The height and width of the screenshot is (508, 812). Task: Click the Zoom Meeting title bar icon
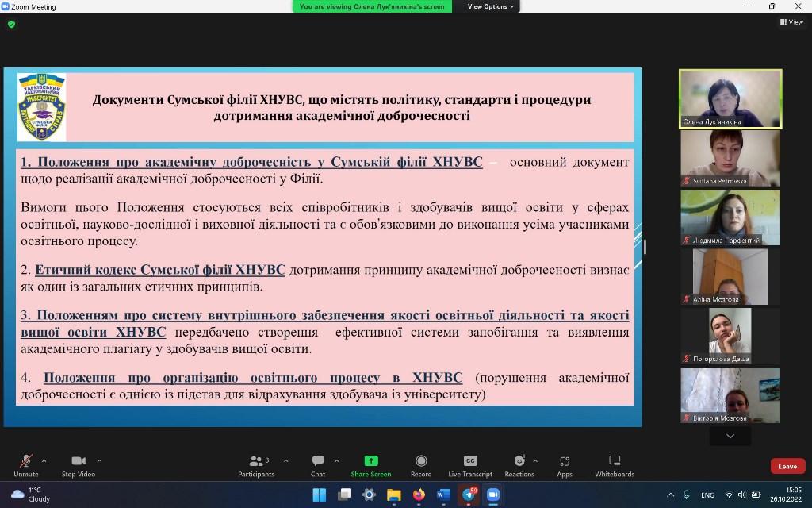(x=6, y=6)
